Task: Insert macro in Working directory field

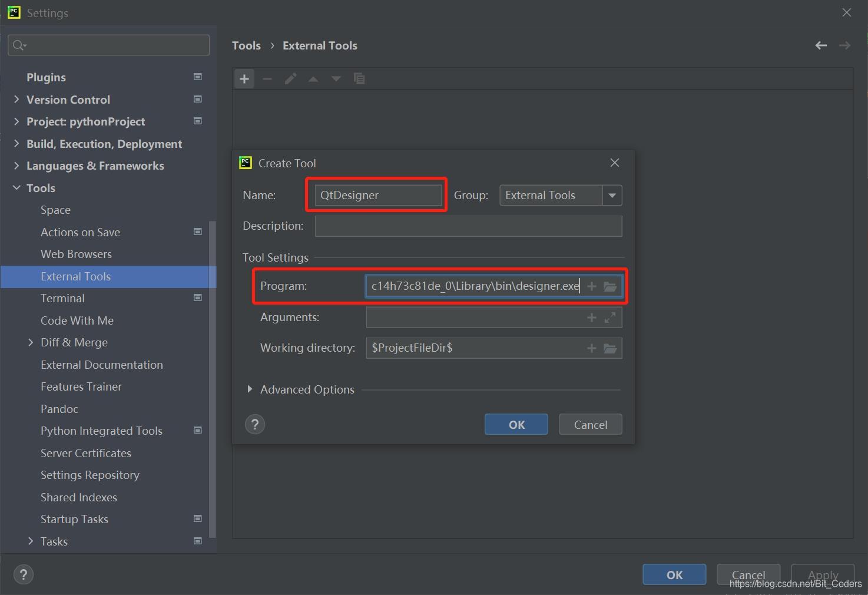Action: (x=592, y=348)
